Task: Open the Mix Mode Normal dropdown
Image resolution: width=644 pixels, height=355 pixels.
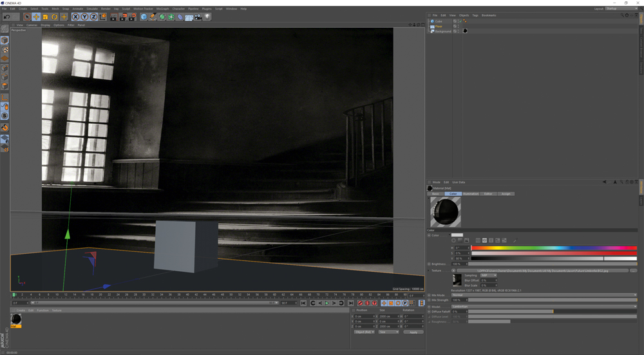Action: pyautogui.click(x=544, y=295)
